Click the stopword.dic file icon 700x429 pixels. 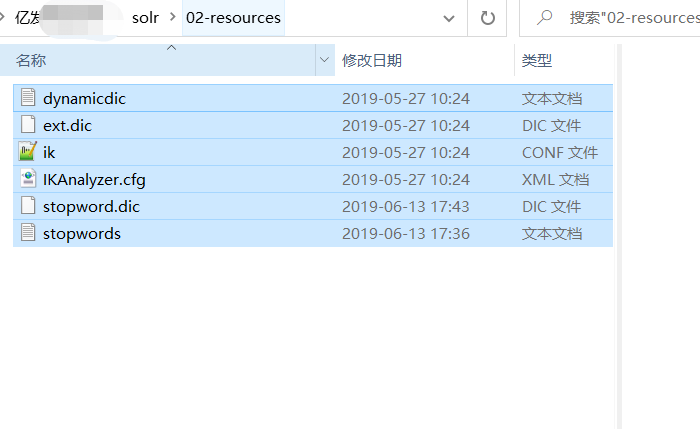(x=28, y=205)
